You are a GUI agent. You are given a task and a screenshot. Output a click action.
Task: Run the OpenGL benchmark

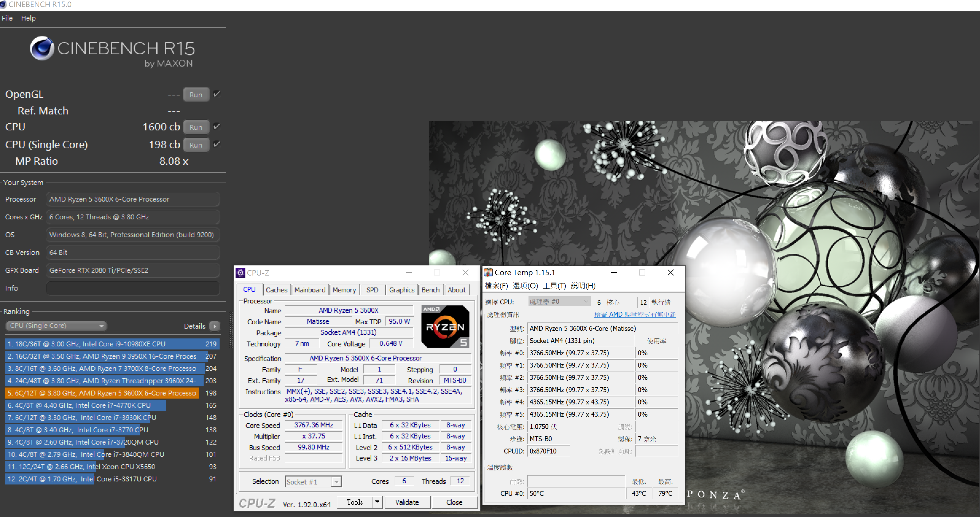click(x=196, y=95)
